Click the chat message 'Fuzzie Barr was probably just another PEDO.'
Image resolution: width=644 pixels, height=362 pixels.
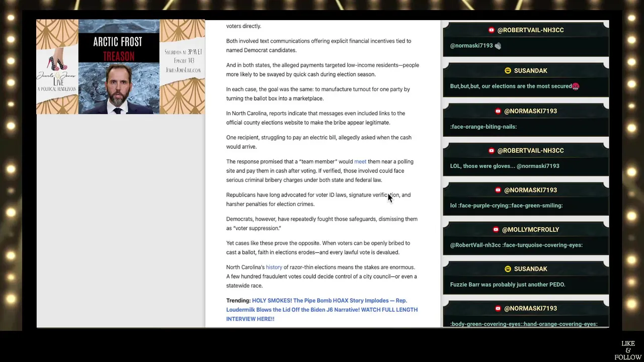tap(508, 285)
